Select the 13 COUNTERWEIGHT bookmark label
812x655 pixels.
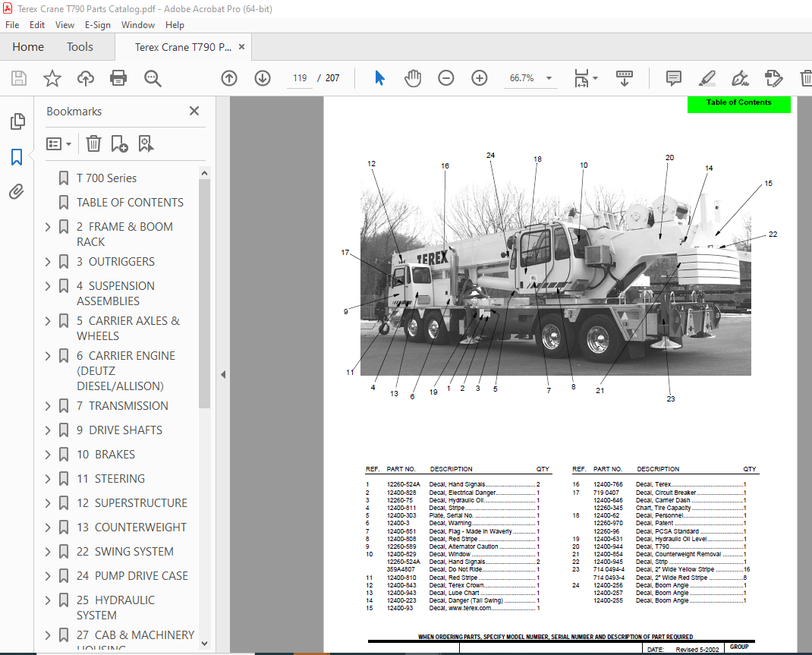[131, 527]
